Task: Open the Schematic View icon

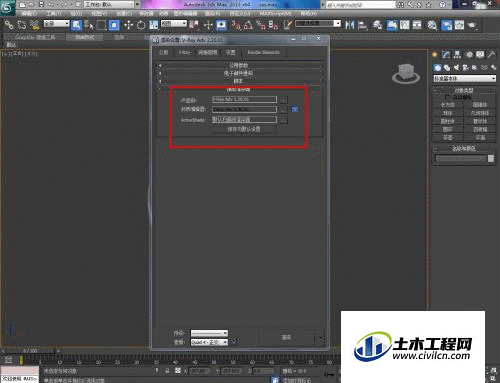Action: coord(417,25)
